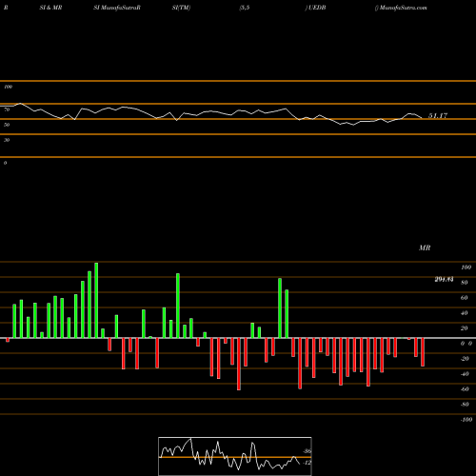Select the -12 label in mini chart
Screen dimensions: 476x476
click(x=307, y=463)
